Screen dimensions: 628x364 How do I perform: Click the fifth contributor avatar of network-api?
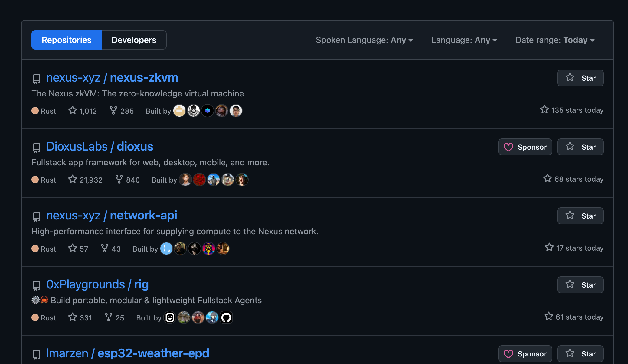(x=223, y=249)
